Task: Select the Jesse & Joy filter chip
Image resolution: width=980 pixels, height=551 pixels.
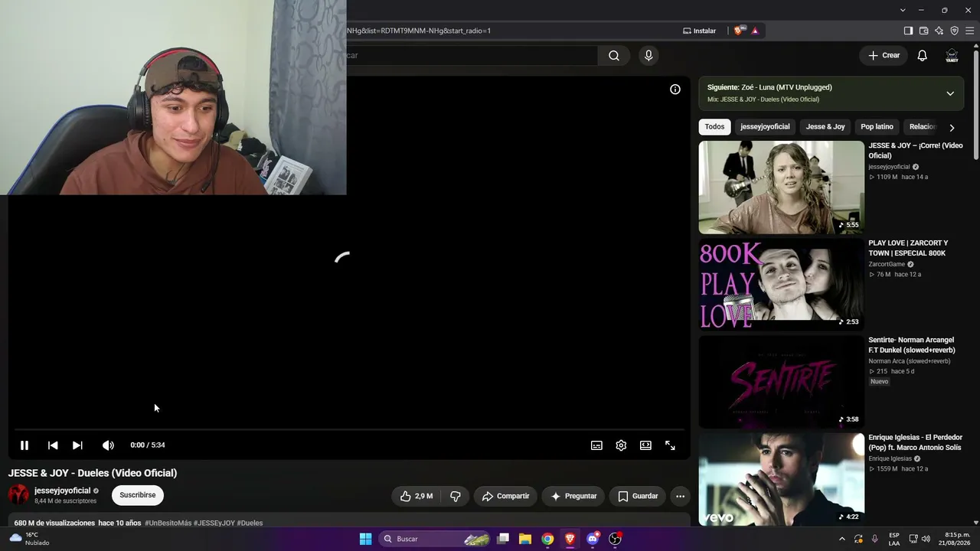Action: (825, 127)
